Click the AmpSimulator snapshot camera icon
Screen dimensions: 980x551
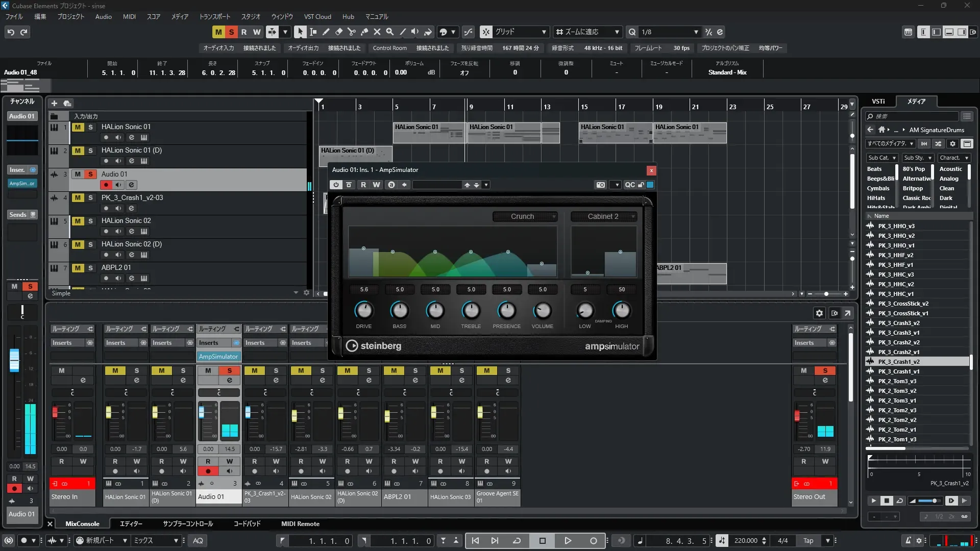[601, 185]
